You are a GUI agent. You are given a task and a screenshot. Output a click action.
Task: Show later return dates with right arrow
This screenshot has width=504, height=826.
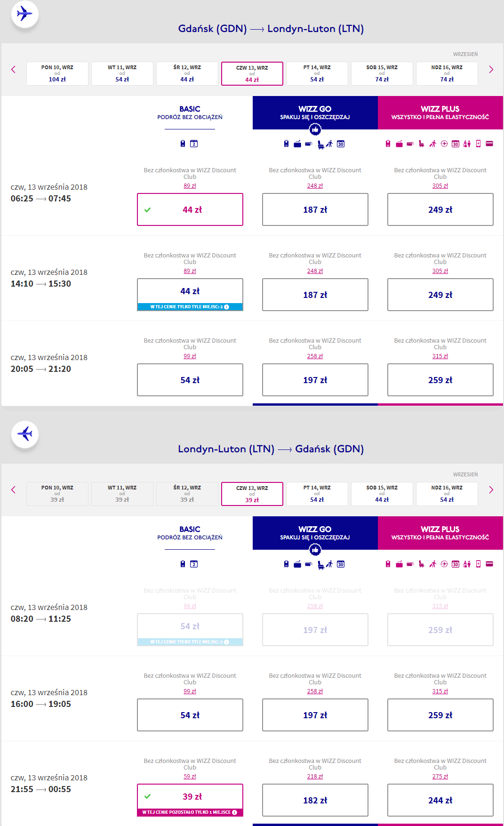click(491, 490)
